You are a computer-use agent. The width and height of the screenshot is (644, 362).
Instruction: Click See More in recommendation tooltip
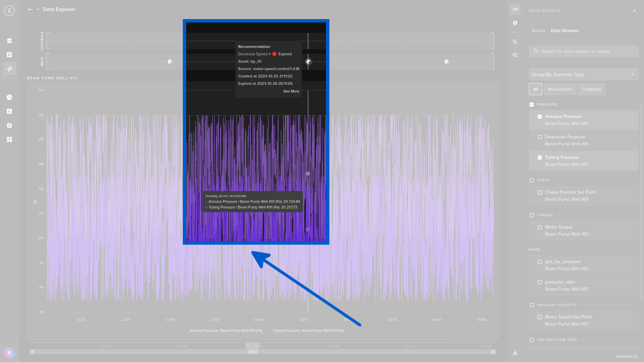[291, 91]
